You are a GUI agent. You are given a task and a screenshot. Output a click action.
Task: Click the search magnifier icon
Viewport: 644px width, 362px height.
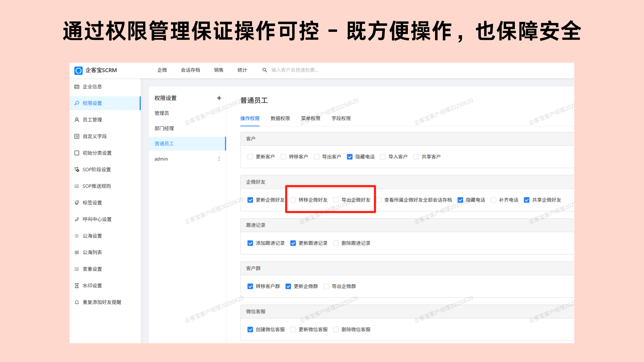pos(265,70)
